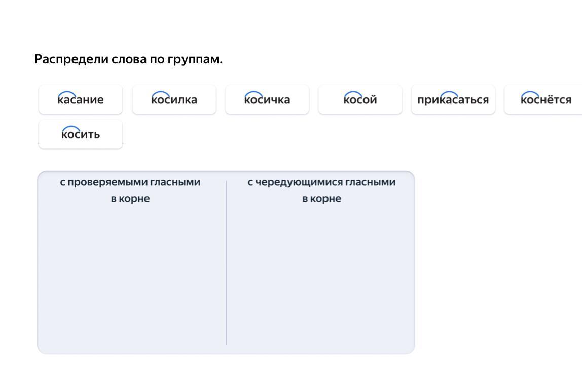
Task: Click the root arc mark over коснётся
Action: (530, 94)
